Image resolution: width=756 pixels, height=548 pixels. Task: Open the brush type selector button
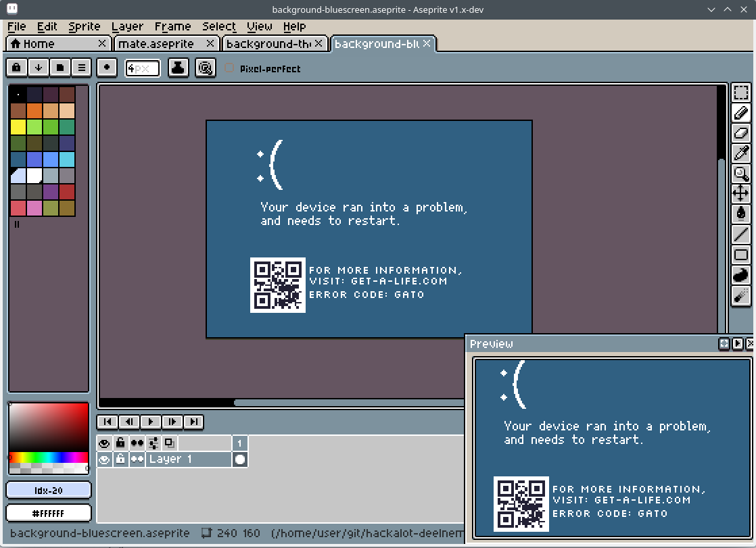107,68
